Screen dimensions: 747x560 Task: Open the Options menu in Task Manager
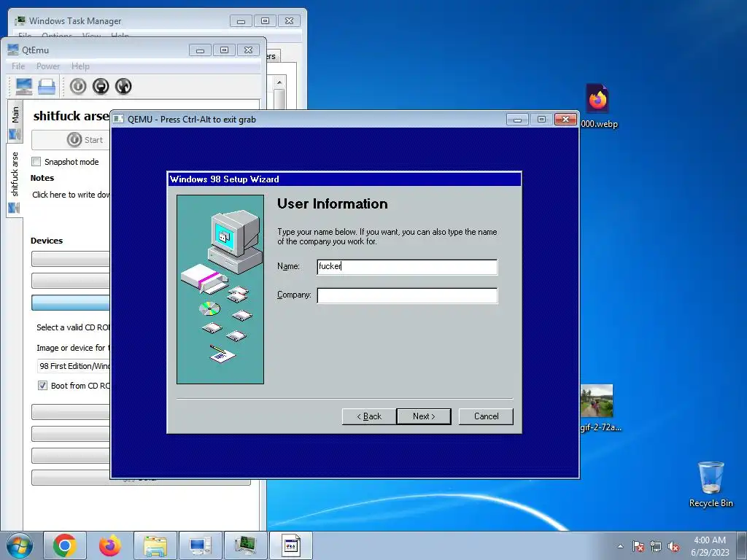(57, 36)
